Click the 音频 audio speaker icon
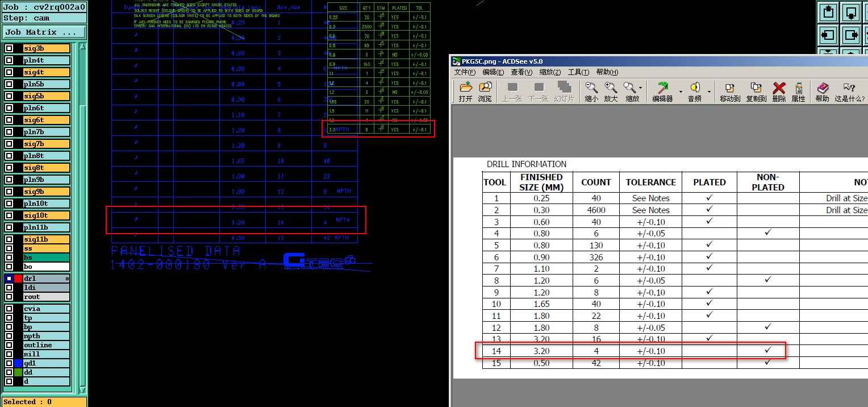The height and width of the screenshot is (407, 868). point(694,88)
